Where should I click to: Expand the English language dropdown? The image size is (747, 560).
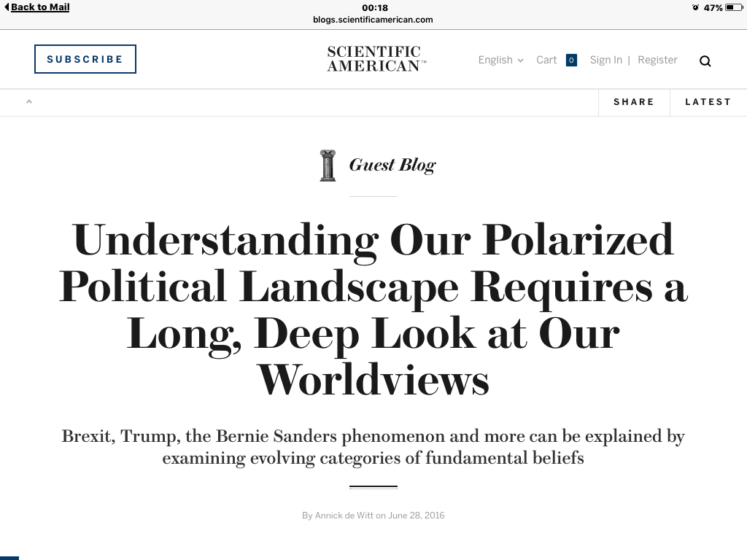coord(500,60)
